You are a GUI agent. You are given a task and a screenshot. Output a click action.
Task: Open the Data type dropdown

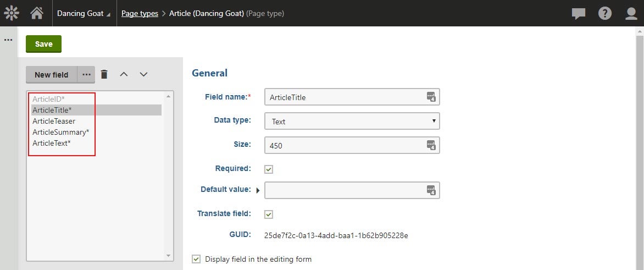[352, 121]
